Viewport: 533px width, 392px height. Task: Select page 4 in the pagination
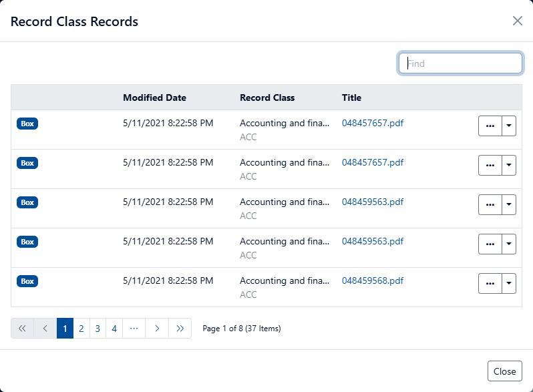click(x=114, y=329)
